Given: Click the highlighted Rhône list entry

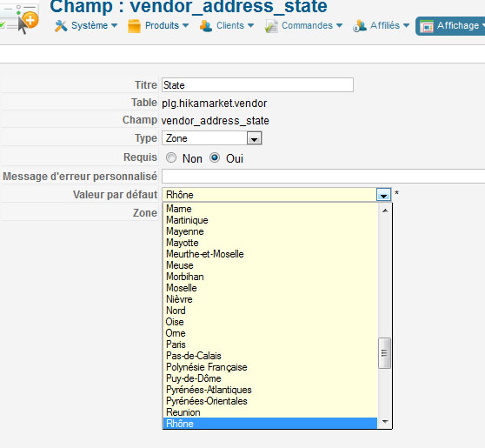Looking at the screenshot, I should click(x=270, y=424).
